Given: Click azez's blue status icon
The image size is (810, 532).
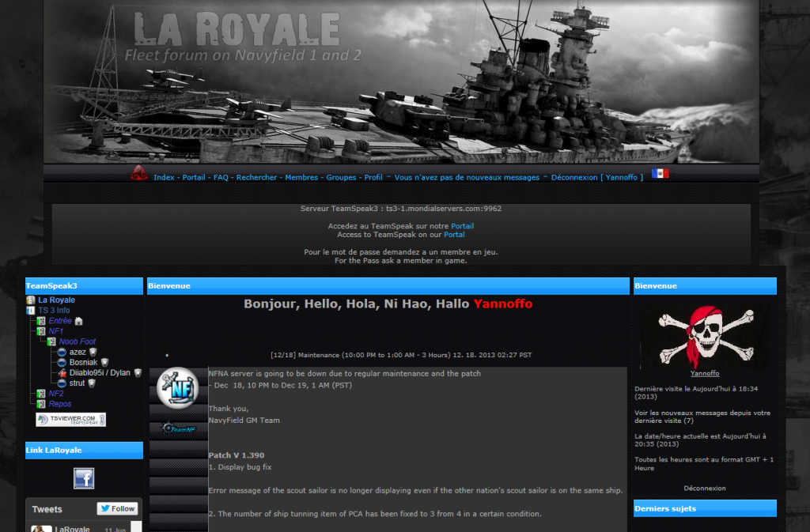Looking at the screenshot, I should 62,352.
